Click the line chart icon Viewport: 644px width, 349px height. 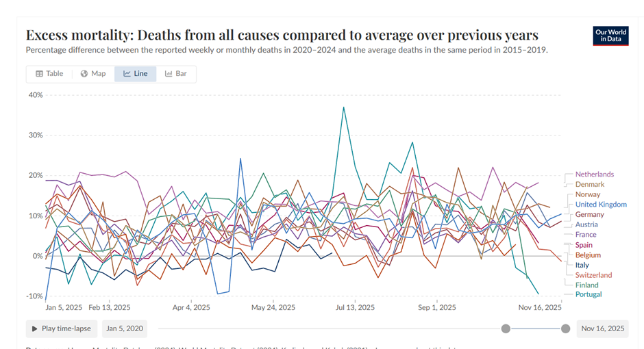tap(127, 74)
